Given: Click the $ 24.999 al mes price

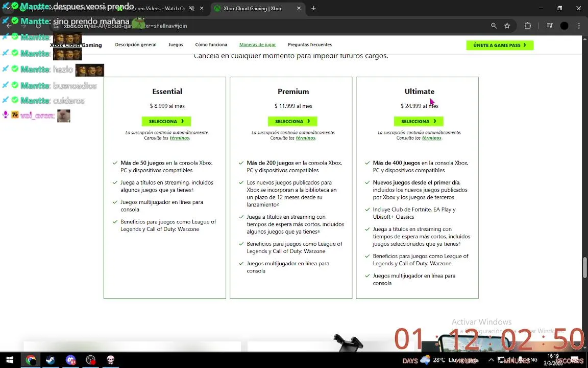Looking at the screenshot, I should (419, 106).
